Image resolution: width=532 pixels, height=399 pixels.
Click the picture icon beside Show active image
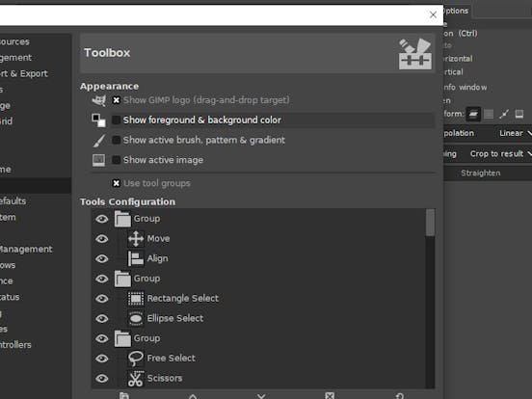click(x=98, y=160)
